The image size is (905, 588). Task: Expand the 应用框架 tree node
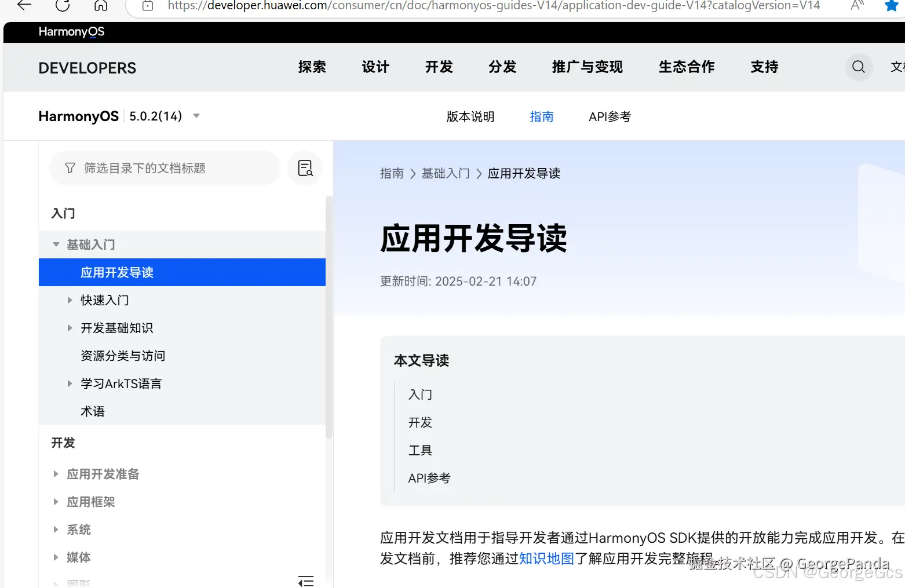[56, 502]
